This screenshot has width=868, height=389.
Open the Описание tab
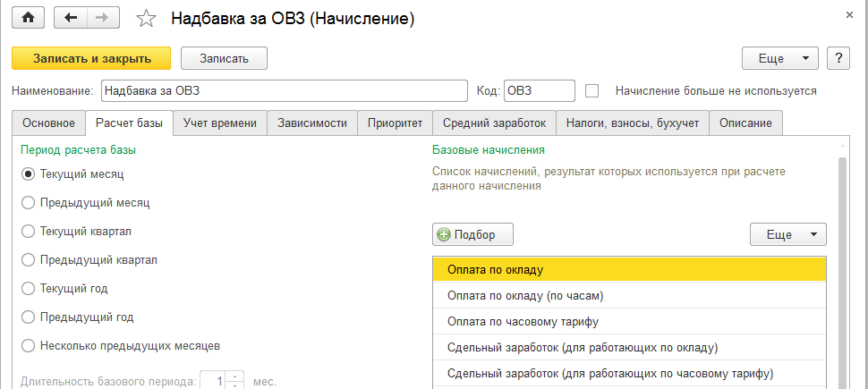click(x=745, y=123)
